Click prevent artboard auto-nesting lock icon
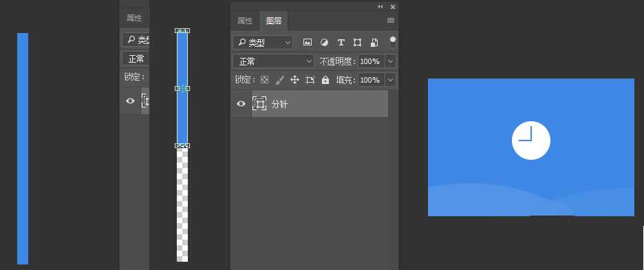644x270 pixels. coord(310,80)
